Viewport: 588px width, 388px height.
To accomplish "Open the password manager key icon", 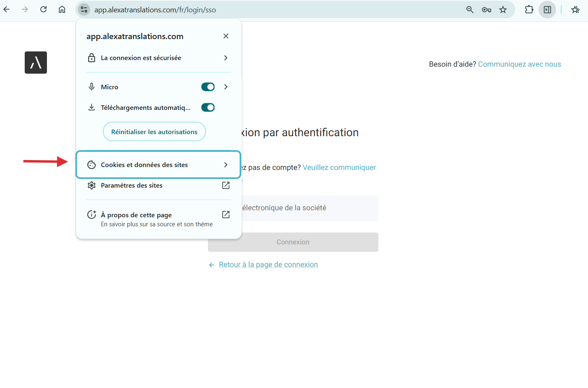I will point(486,9).
